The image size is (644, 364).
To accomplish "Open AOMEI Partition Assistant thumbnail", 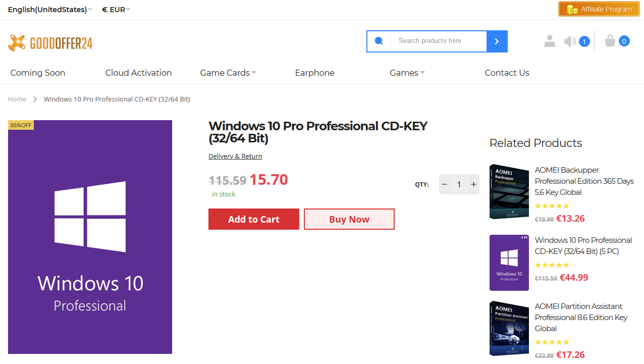I will (x=509, y=329).
